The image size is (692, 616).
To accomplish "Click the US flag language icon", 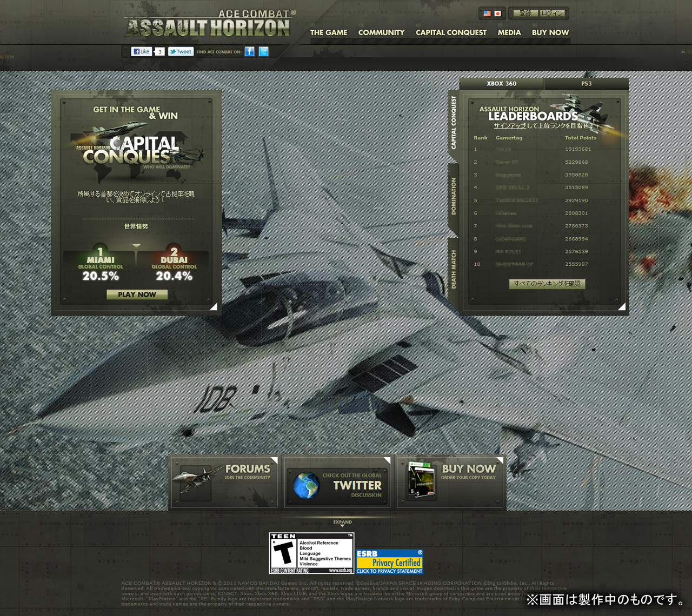I will click(487, 14).
